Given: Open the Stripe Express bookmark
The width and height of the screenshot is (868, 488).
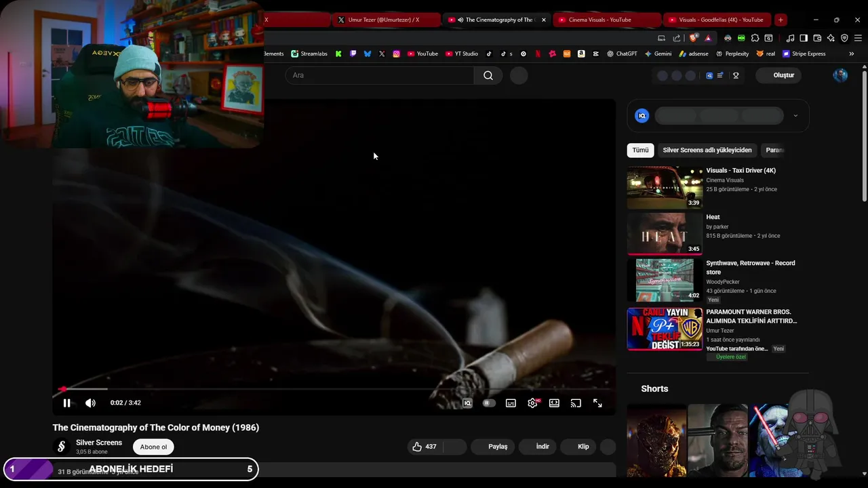Looking at the screenshot, I should pyautogui.click(x=804, y=54).
